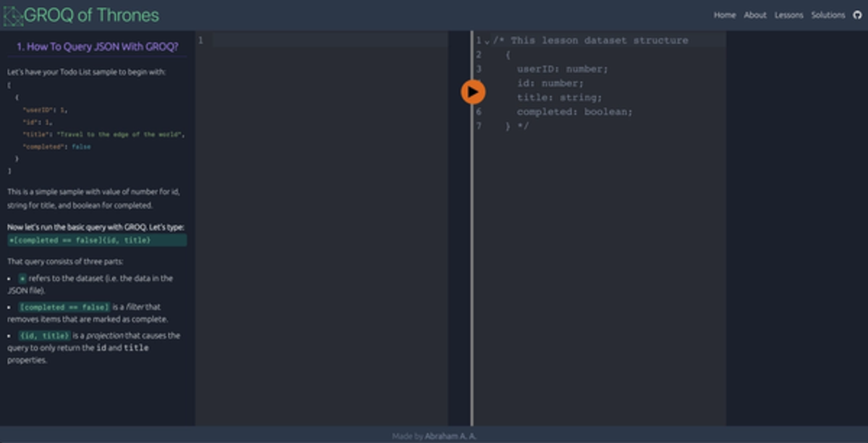Image resolution: width=868 pixels, height=443 pixels.
Task: Click the "*" inline code in the bullet list
Action: 22,278
